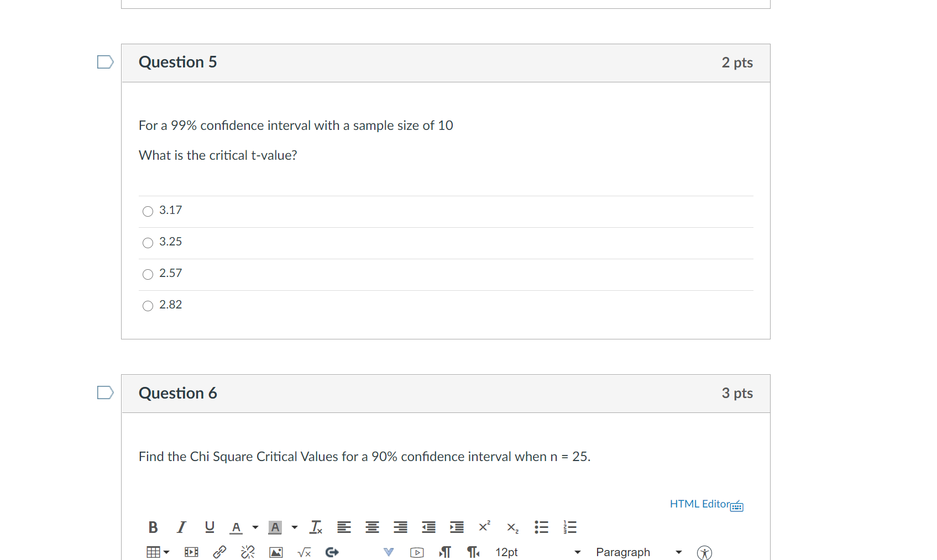This screenshot has width=937, height=560.
Task: Flag Question 5
Action: (105, 62)
